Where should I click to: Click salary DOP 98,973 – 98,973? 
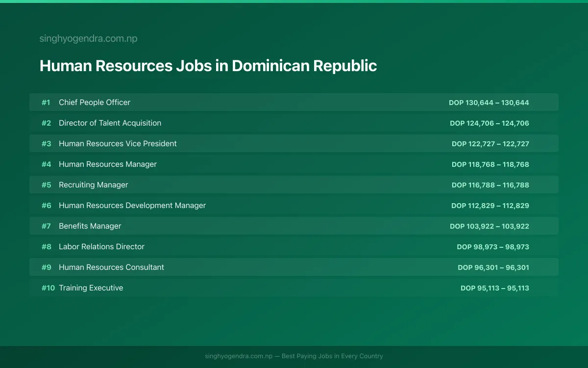pyautogui.click(x=493, y=247)
